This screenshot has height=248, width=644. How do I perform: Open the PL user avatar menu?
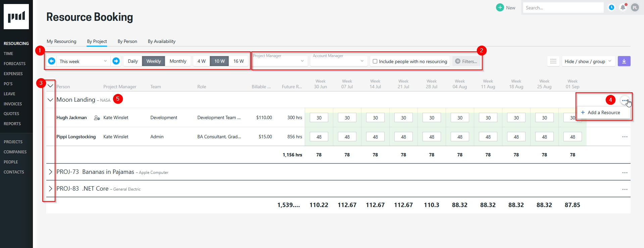[635, 7]
